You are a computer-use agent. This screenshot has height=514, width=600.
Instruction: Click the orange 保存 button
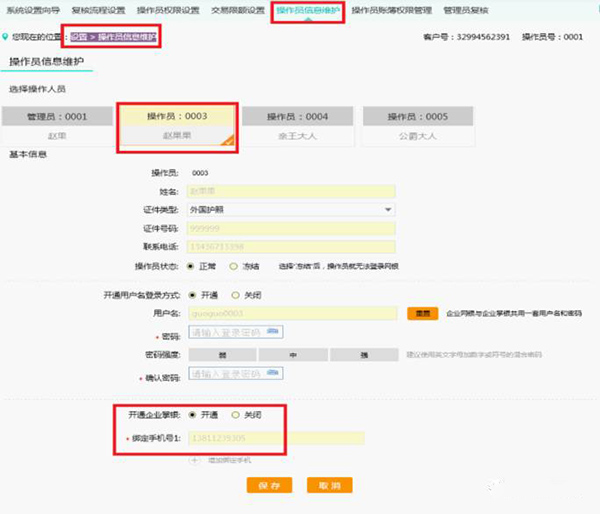pos(268,485)
